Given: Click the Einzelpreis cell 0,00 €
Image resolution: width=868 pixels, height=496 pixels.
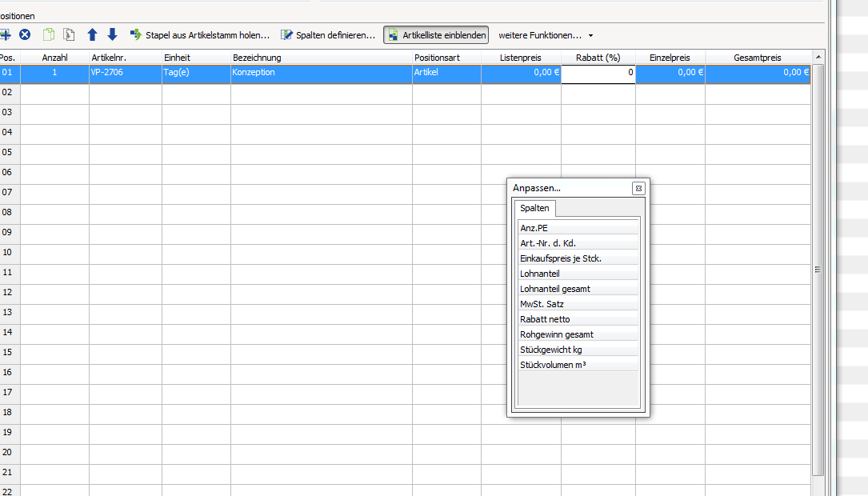Looking at the screenshot, I should (x=670, y=73).
